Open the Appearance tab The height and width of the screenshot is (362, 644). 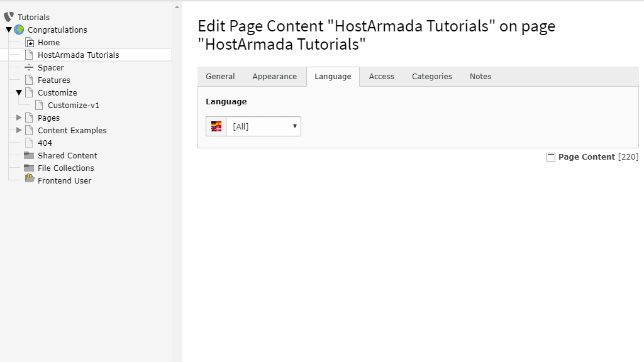coord(274,76)
